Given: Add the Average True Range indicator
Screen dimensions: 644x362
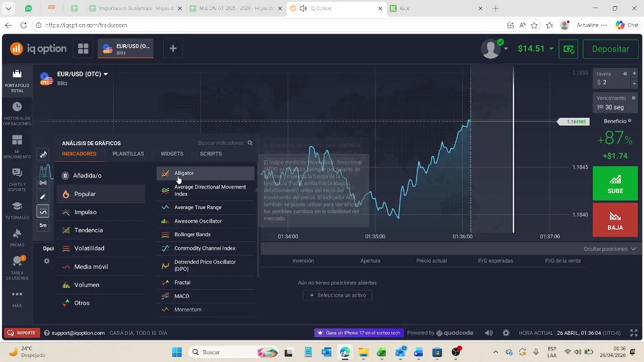Looking at the screenshot, I should point(206,207).
